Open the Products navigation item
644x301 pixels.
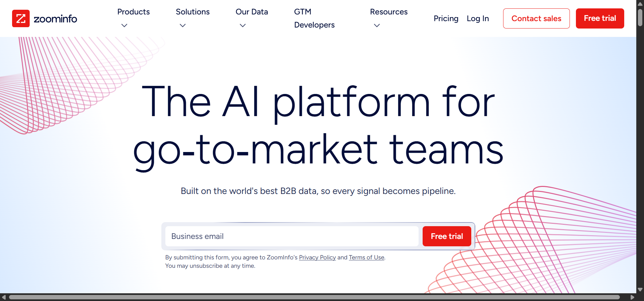click(133, 12)
